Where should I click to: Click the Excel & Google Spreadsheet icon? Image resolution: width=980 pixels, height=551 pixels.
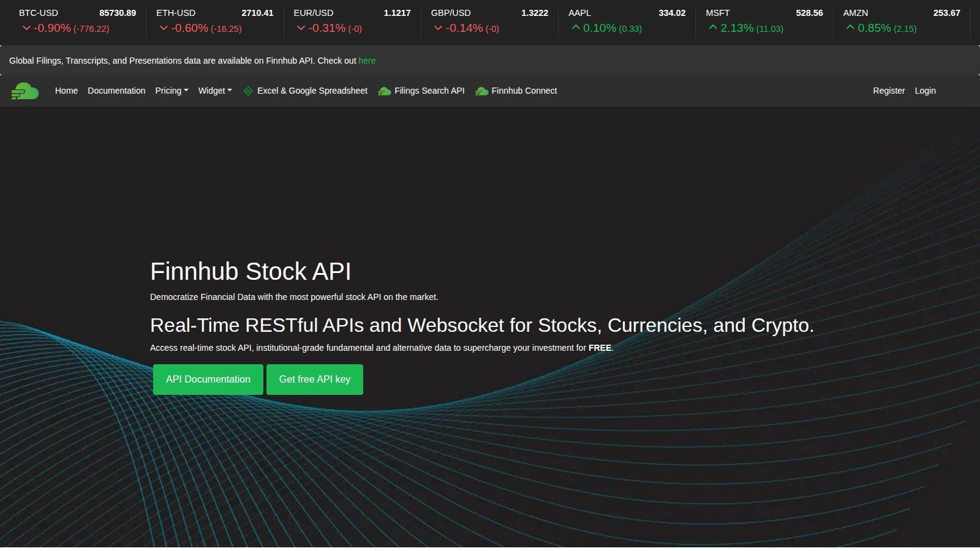tap(248, 91)
